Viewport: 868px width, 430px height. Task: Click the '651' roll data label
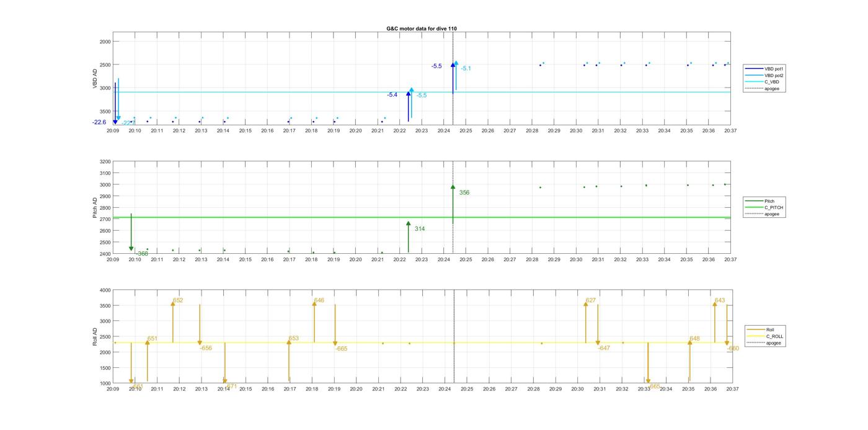click(153, 339)
